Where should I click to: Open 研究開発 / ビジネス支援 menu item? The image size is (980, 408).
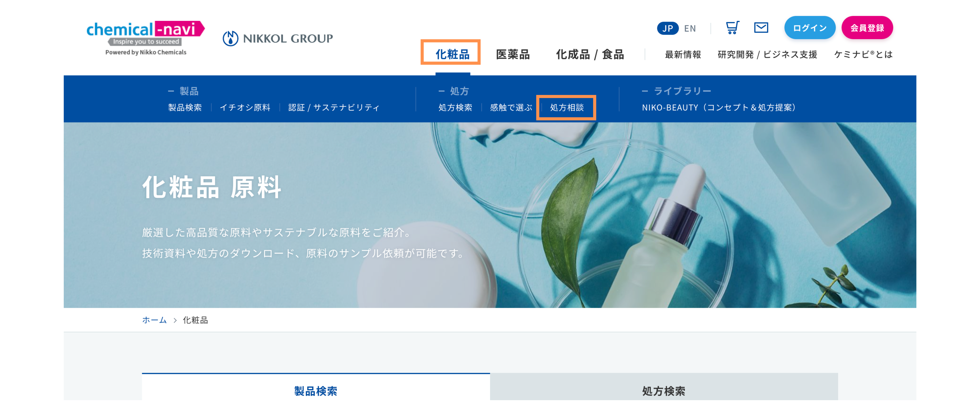[767, 55]
